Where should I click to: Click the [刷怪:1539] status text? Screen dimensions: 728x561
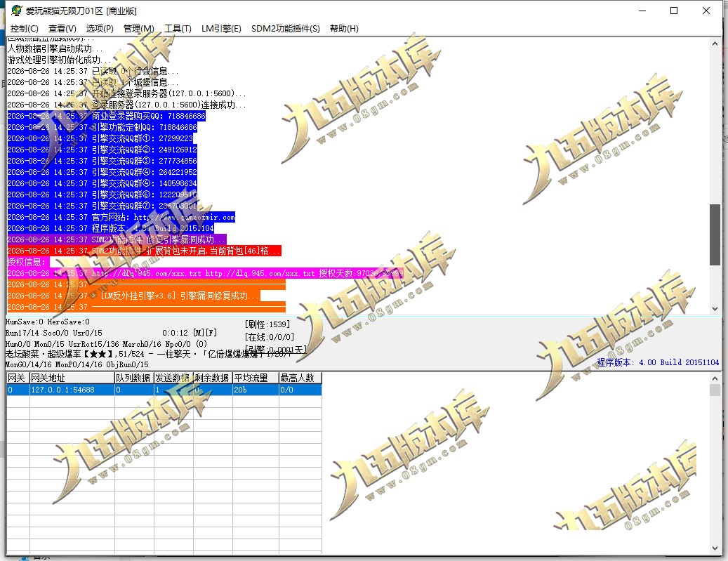point(267,324)
